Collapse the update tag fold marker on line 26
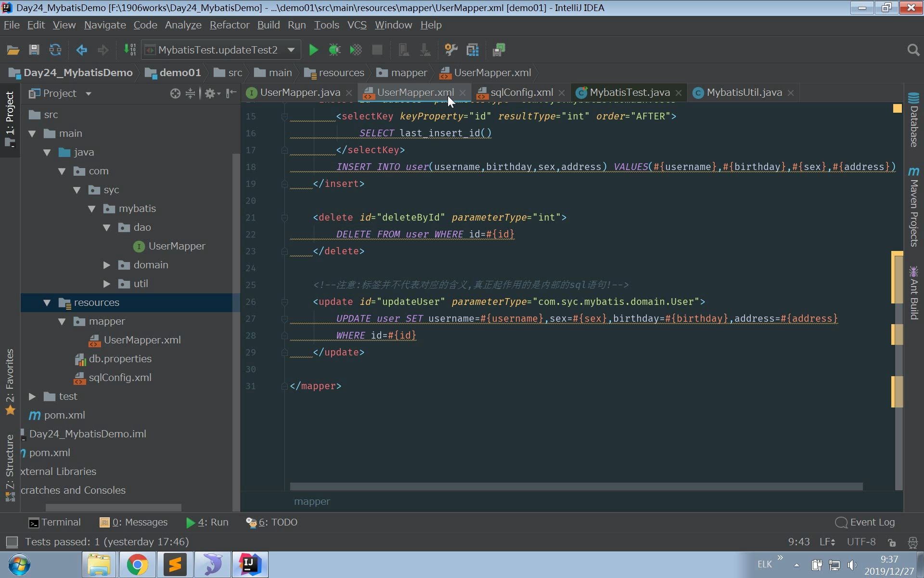This screenshot has width=924, height=578. tap(284, 302)
